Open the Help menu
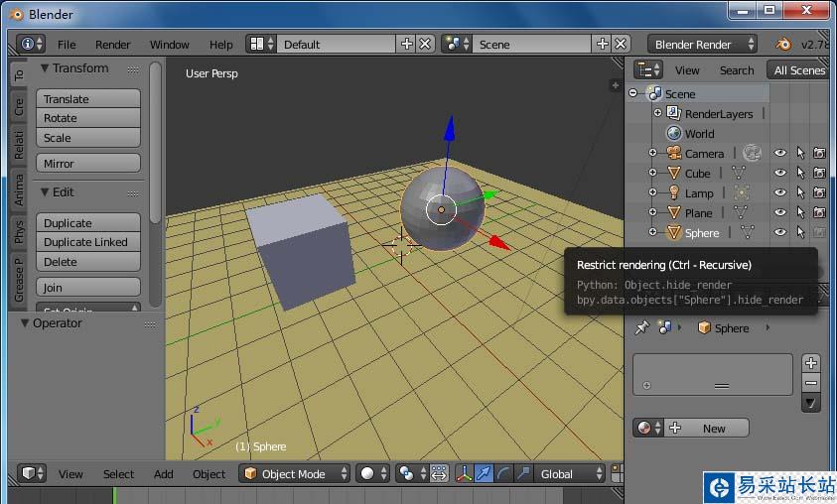This screenshot has width=837, height=504. pos(220,45)
